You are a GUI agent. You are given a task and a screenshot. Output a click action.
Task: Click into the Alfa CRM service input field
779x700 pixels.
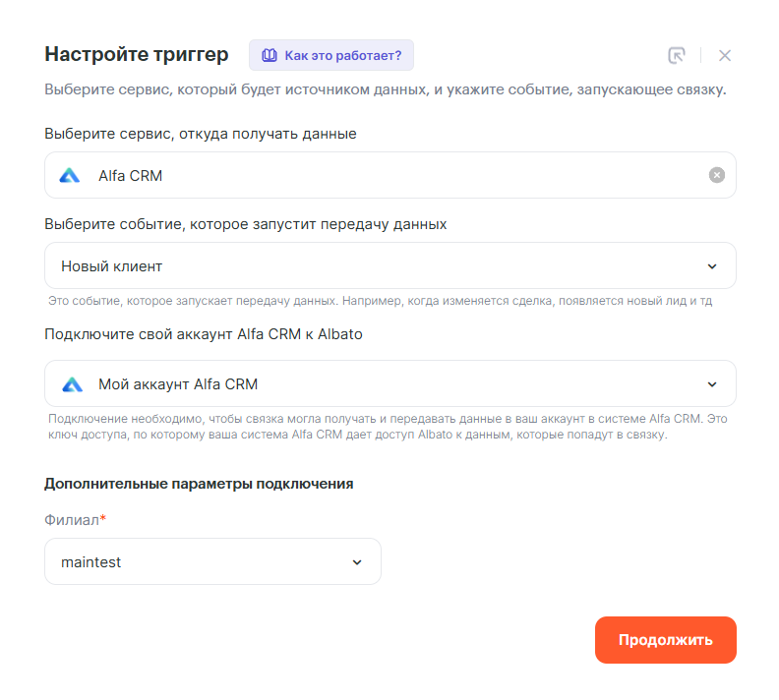click(x=393, y=176)
